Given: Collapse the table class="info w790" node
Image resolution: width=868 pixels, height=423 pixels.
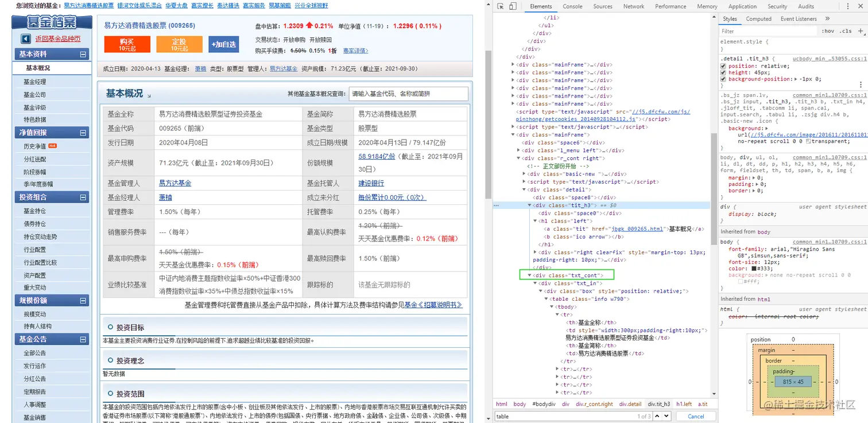Looking at the screenshot, I should 547,299.
